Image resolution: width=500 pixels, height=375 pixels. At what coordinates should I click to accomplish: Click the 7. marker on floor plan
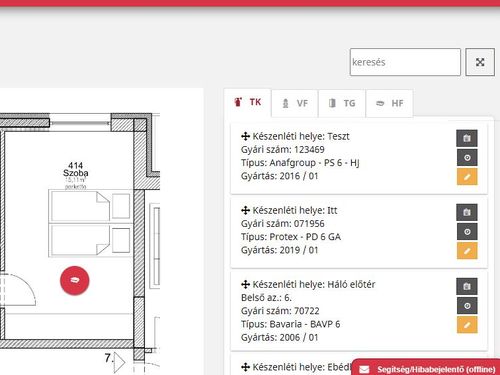[x=114, y=361]
